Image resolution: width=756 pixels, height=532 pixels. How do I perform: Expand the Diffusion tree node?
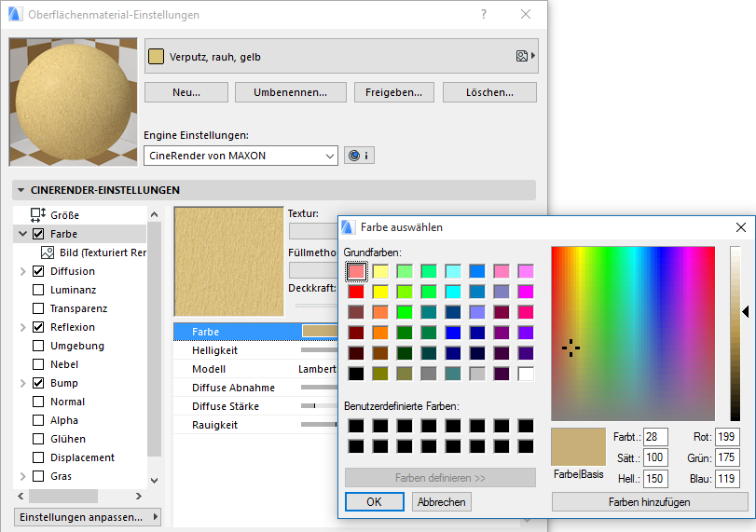(x=22, y=271)
